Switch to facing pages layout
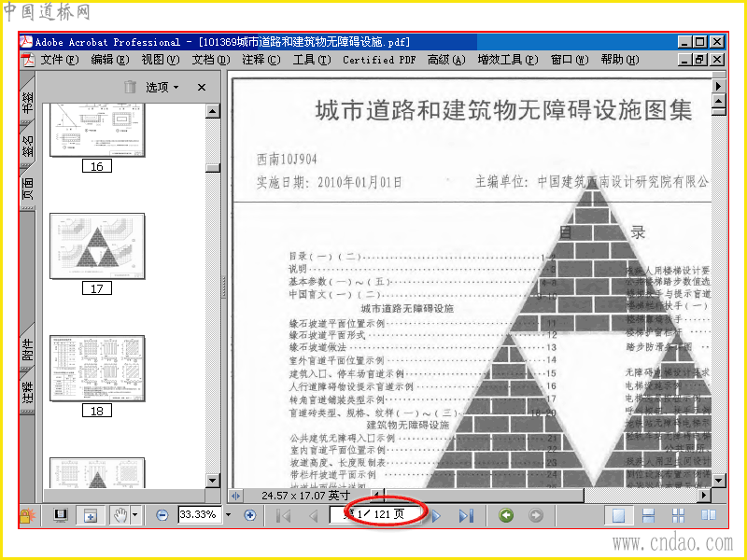747x560 pixels. coord(708,515)
